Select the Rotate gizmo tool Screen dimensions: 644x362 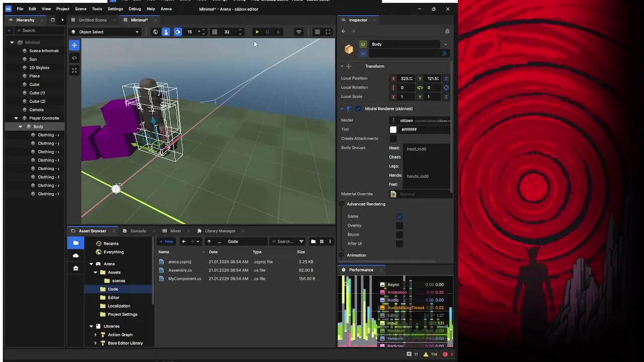[74, 58]
